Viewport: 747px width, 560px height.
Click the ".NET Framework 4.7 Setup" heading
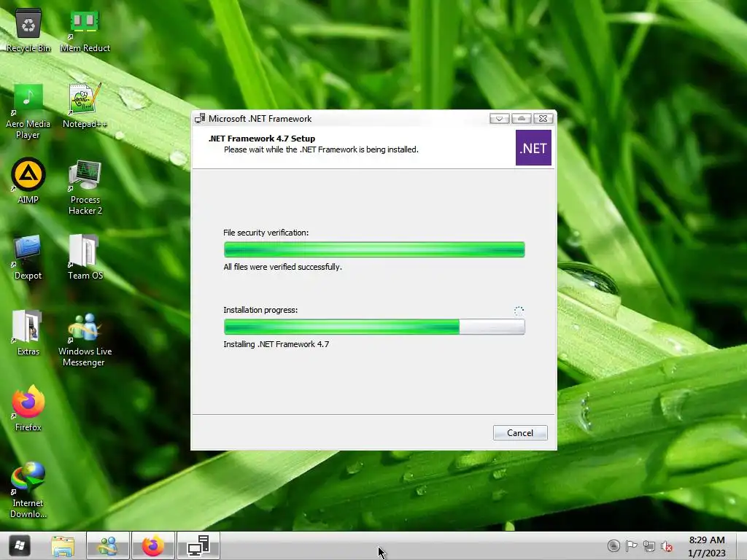pos(262,139)
